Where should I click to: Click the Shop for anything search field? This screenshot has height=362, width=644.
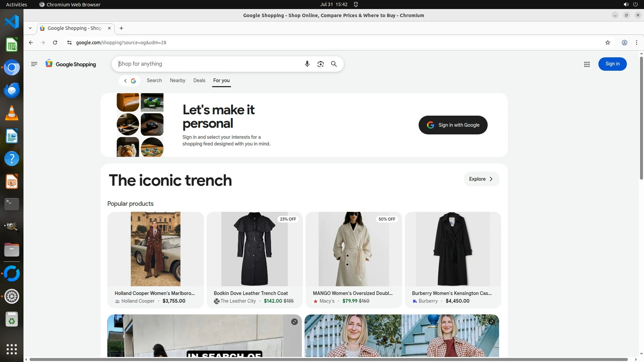tap(208, 64)
